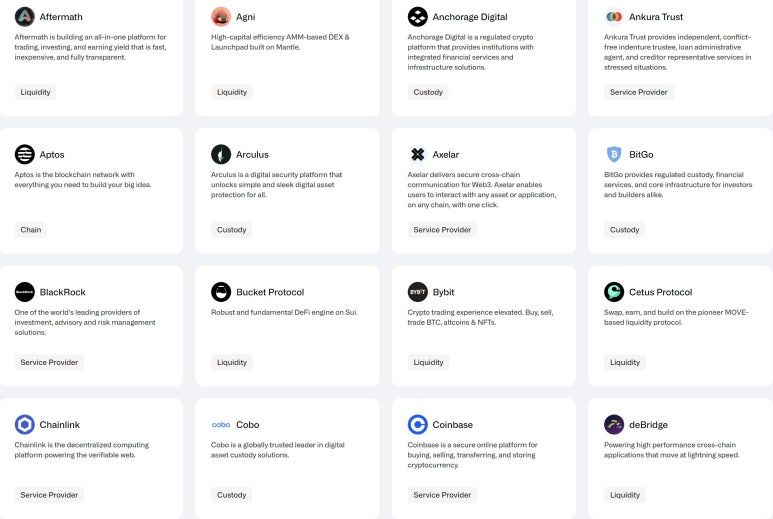This screenshot has height=519, width=773.
Task: Click the BitGo shield icon
Action: [614, 154]
